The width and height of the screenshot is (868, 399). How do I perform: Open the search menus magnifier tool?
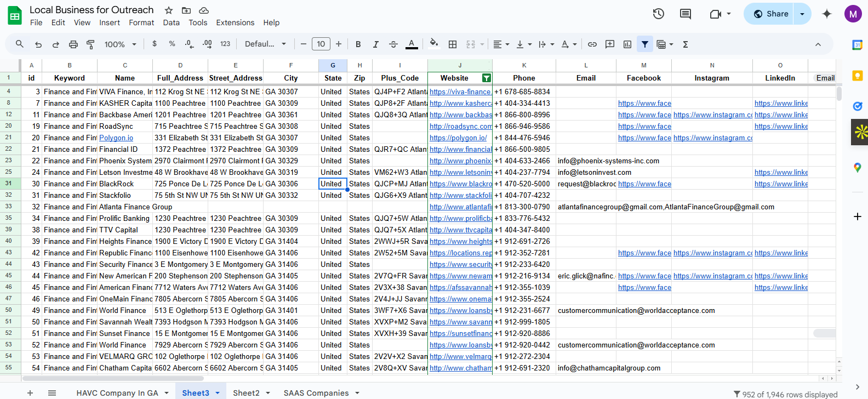[20, 44]
